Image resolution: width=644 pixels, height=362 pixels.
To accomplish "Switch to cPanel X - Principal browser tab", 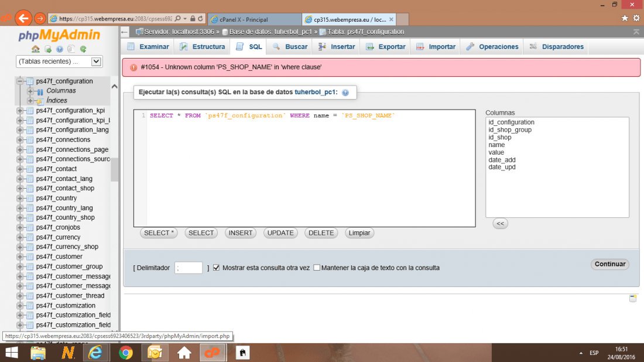I will click(255, 19).
